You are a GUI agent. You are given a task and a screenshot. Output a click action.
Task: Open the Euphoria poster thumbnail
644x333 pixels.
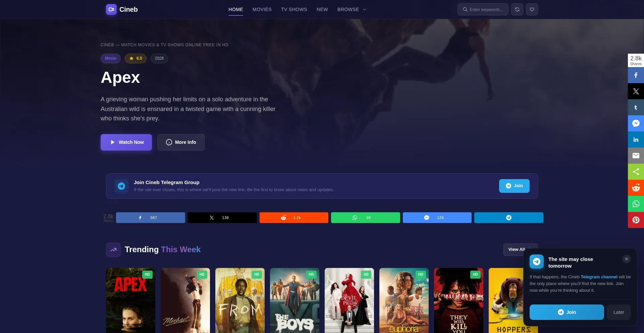[x=404, y=300]
